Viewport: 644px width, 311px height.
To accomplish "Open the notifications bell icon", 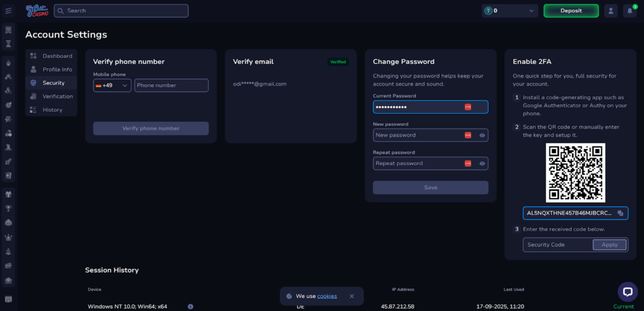I will (x=629, y=11).
